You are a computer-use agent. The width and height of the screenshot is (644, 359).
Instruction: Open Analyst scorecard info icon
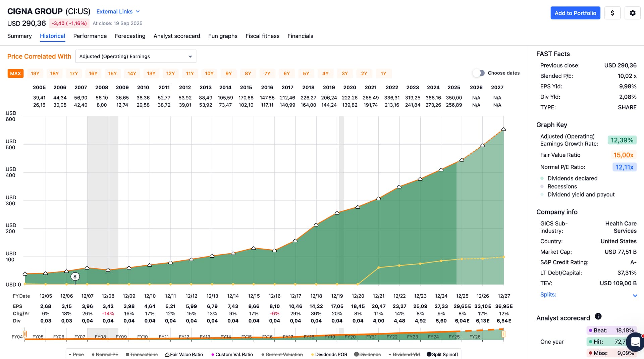pyautogui.click(x=598, y=316)
